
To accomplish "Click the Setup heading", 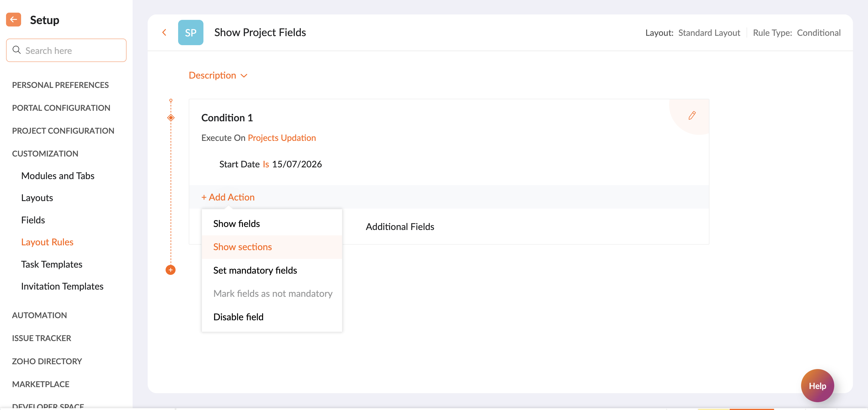I will [x=45, y=20].
